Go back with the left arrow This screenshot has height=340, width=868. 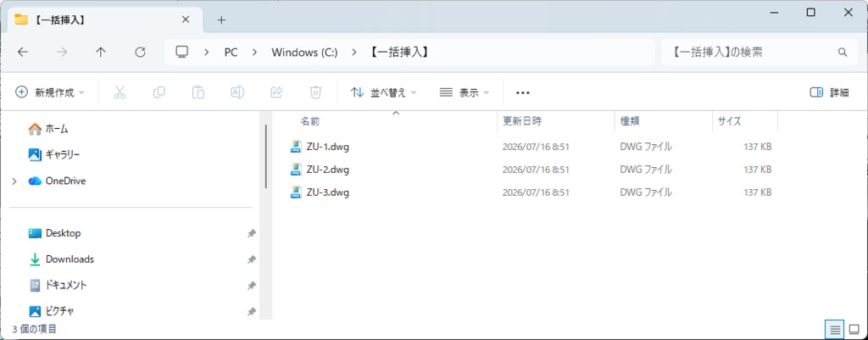coord(23,52)
